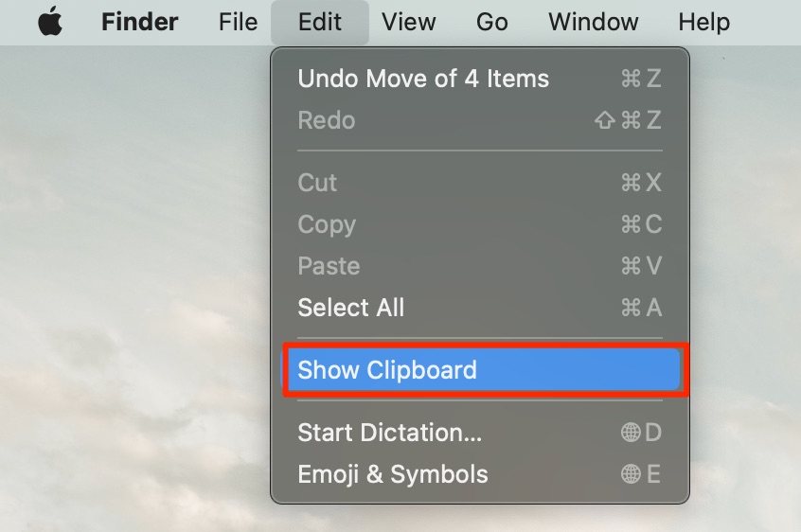Choose Select All in the menu
The image size is (801, 532).
480,308
